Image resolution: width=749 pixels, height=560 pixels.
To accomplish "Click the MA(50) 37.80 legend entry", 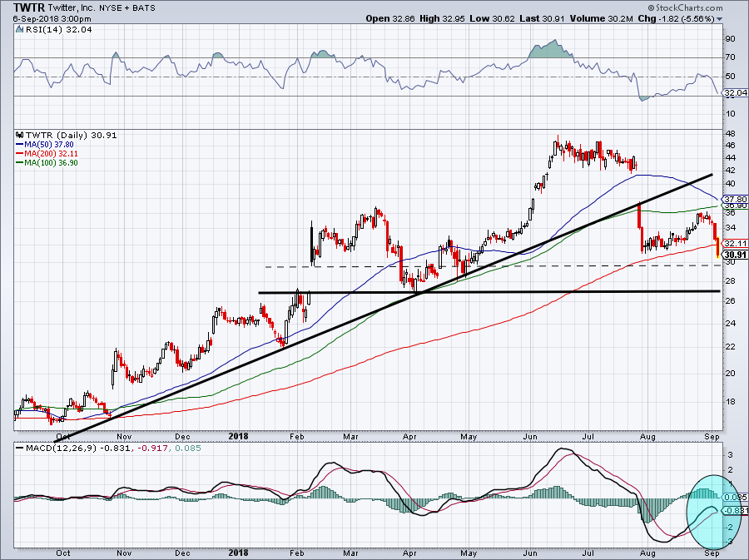I will tap(49, 144).
